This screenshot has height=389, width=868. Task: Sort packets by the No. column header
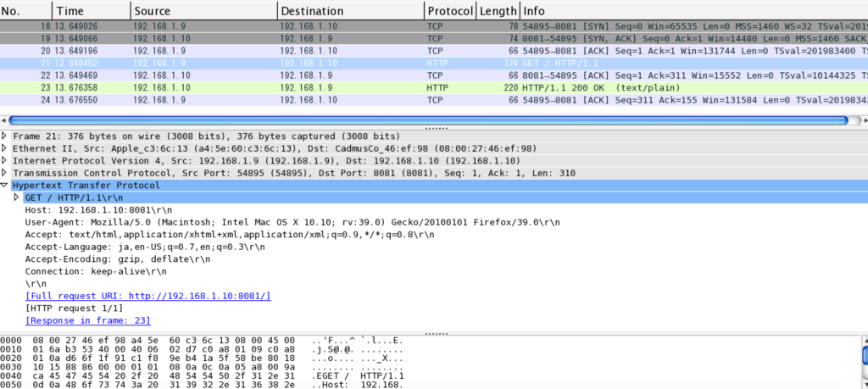[26, 10]
